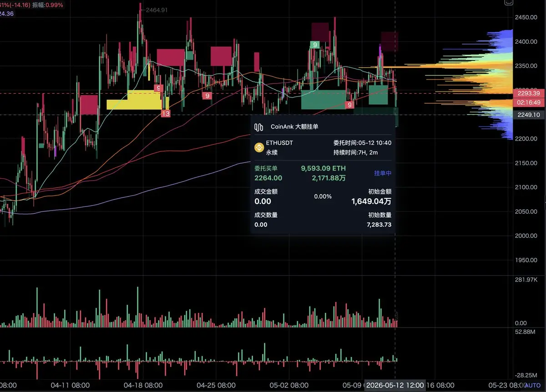Image resolution: width=546 pixels, height=392 pixels.
Task: Click the 2,171.88万 order value
Action: pos(329,178)
